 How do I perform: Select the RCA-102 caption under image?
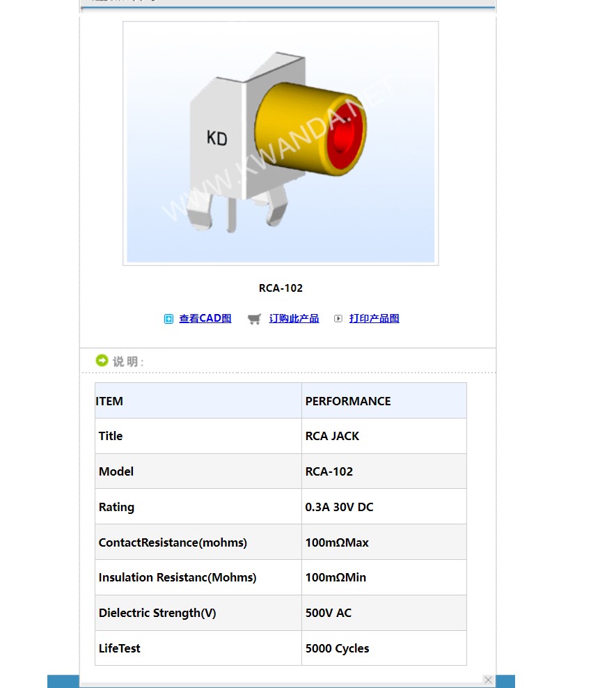[x=281, y=288]
